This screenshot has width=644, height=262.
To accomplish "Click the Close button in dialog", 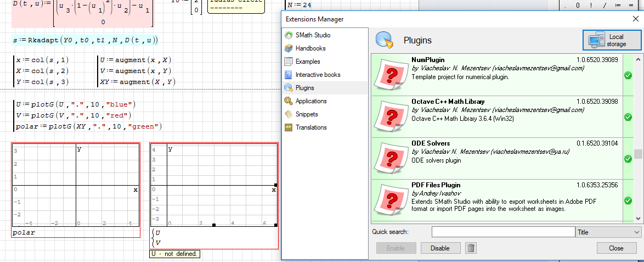I will (x=616, y=248).
